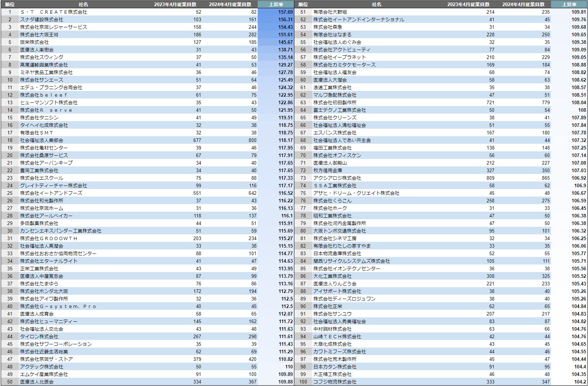Select the Ｓ・Ｔ ＣＲＥＡＴＥ株式会社 company name cell

[x=54, y=12]
